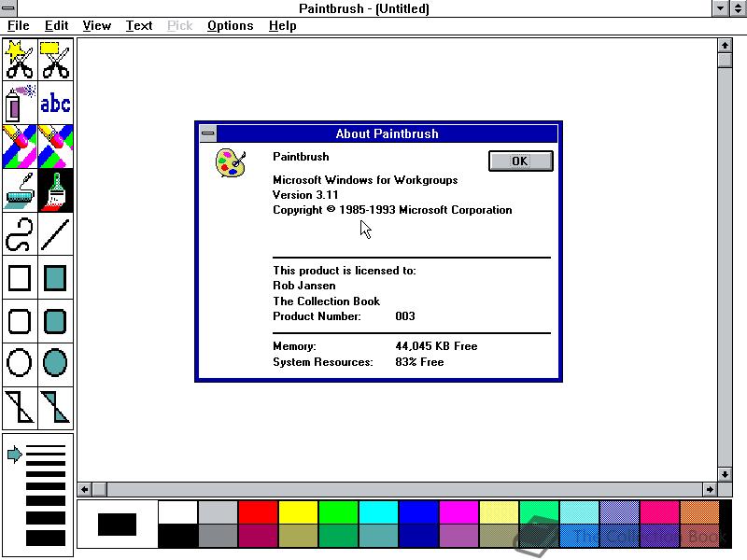This screenshot has height=560, width=747.
Task: Click the horizontal scrollbar right arrow
Action: coord(710,489)
